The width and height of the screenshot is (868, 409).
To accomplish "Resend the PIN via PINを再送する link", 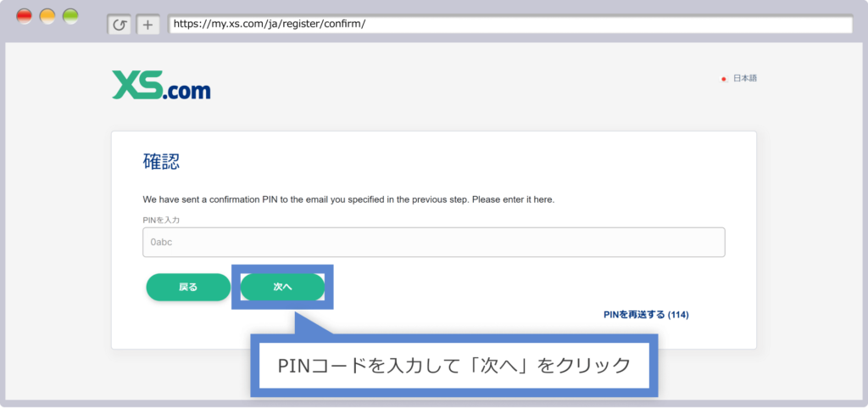I will pos(646,315).
